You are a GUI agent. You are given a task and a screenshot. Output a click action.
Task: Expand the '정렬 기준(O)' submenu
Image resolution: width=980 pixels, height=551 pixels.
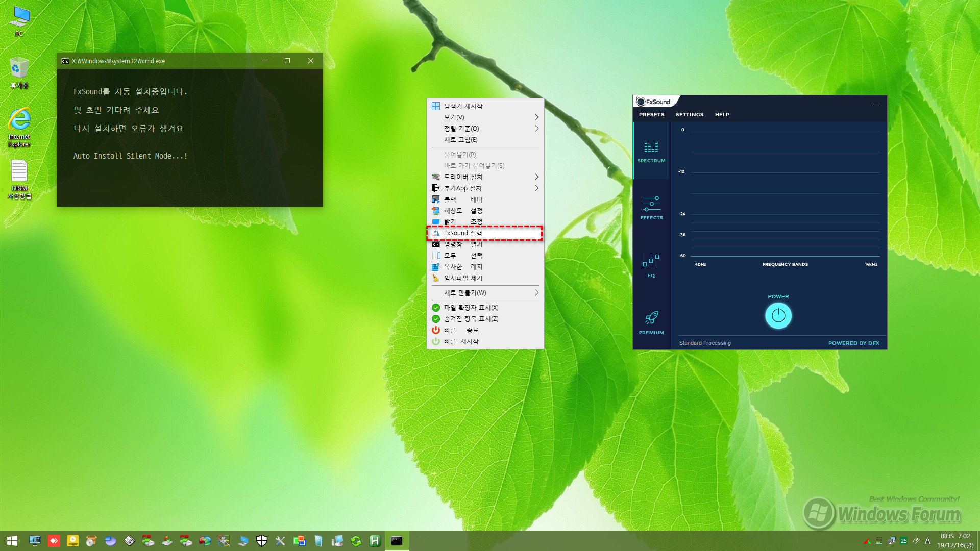[485, 129]
